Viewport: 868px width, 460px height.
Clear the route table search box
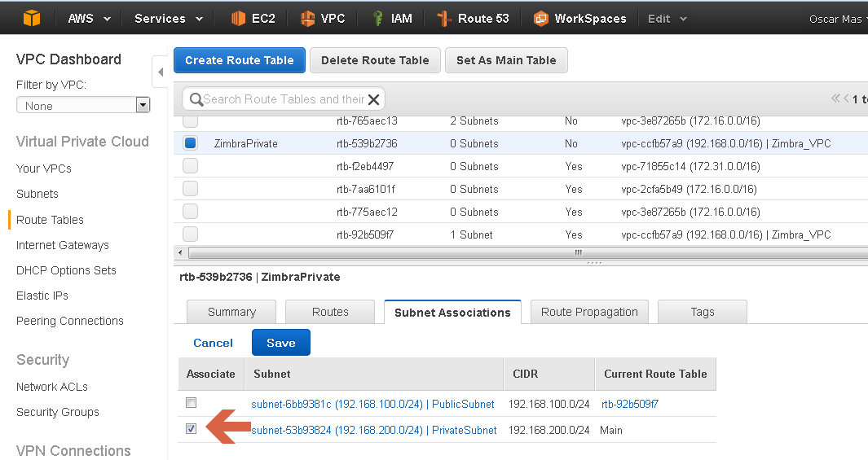[374, 99]
